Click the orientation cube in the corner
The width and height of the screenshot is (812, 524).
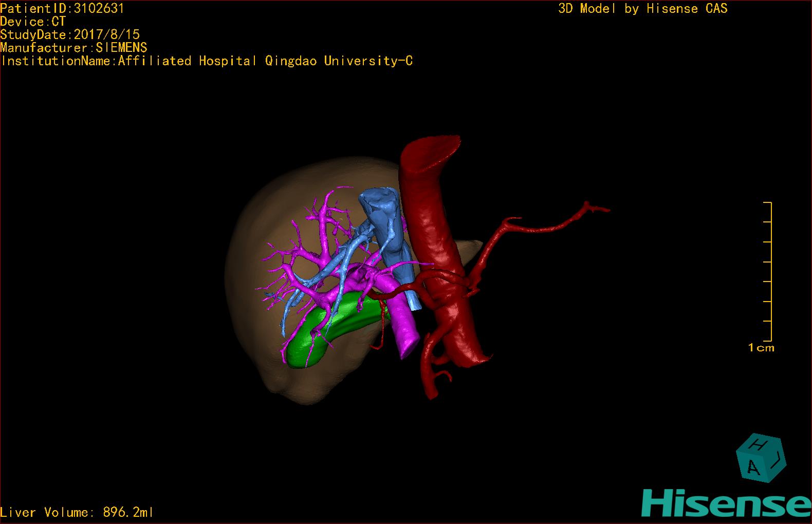761,458
